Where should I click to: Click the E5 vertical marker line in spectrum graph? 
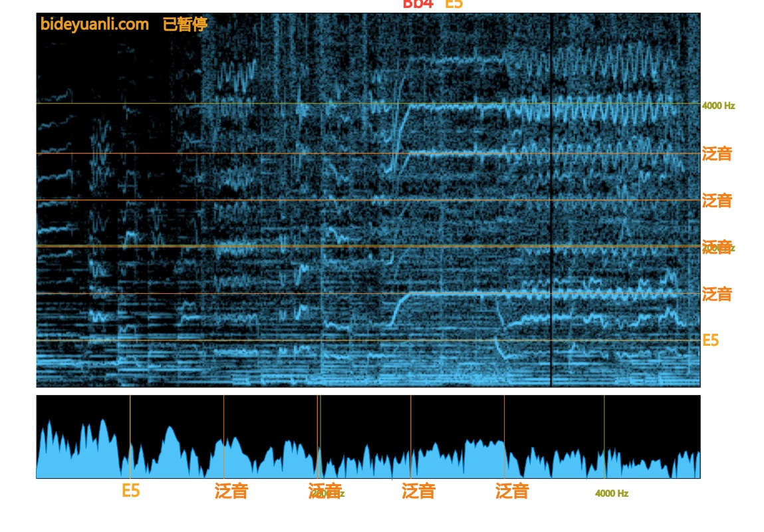130,436
